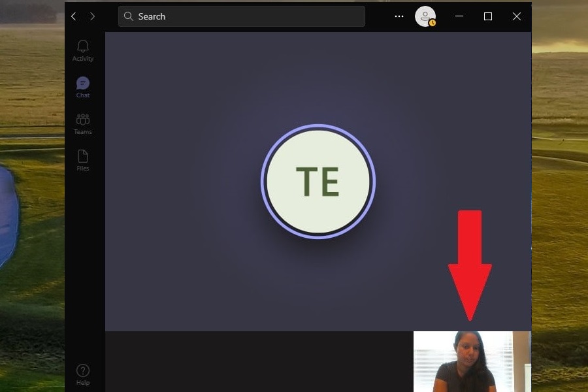Click inside the Search input field
Image resolution: width=588 pixels, height=392 pixels.
pyautogui.click(x=242, y=16)
